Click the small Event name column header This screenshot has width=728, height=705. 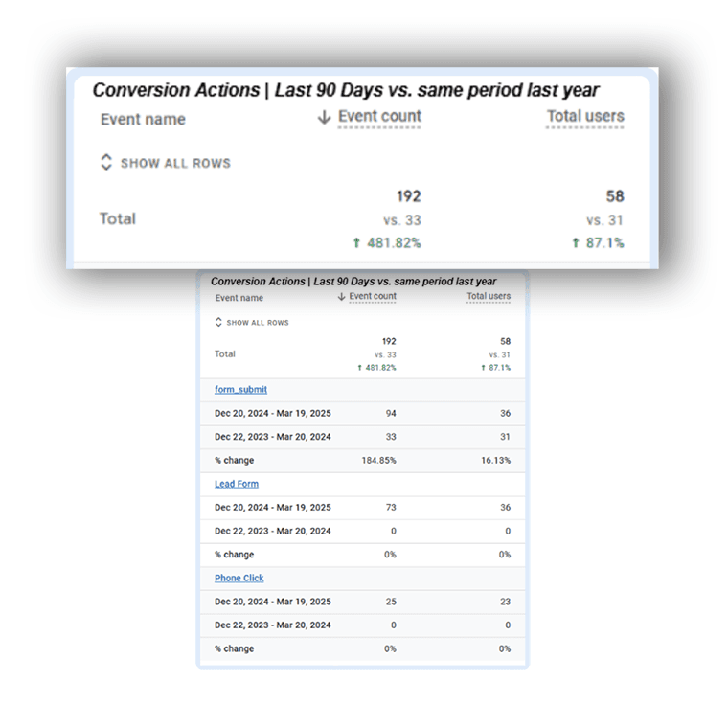tap(239, 298)
